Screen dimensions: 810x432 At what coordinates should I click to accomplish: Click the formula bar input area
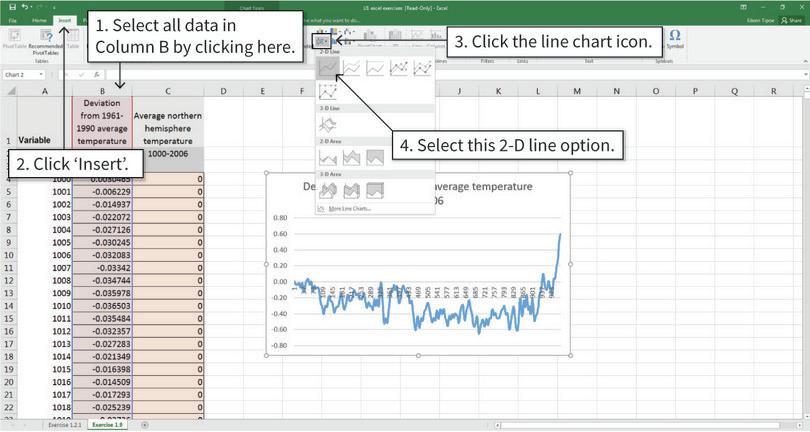click(455, 75)
